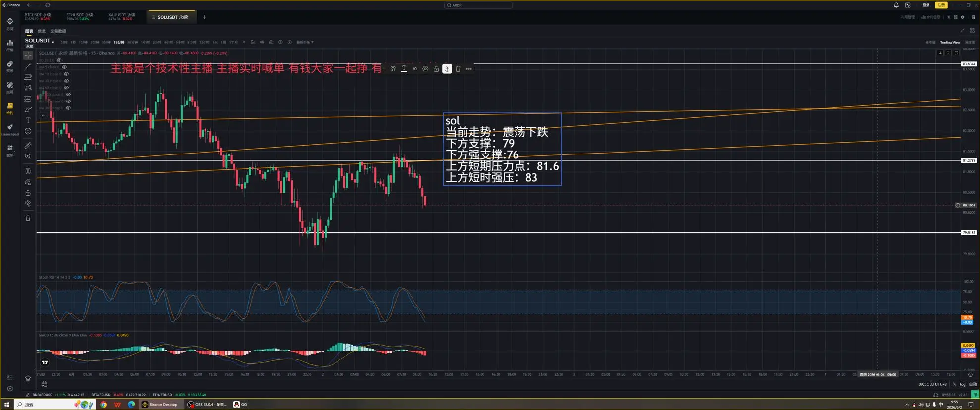Click the 83.6344 price label
The image size is (980, 410).
coord(969,64)
